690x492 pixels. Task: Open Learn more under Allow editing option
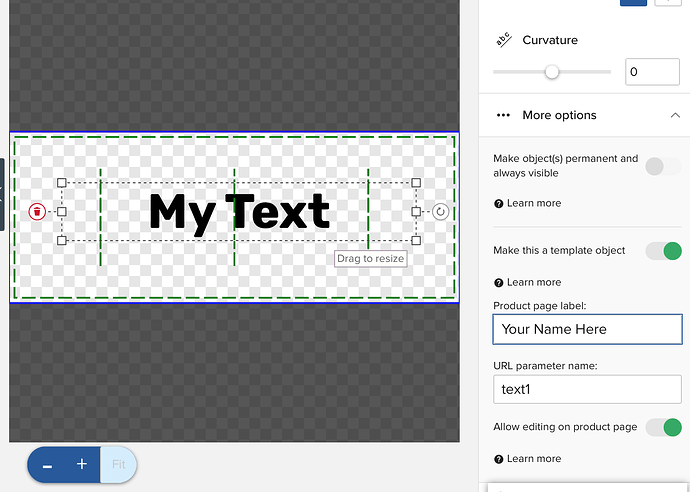(534, 459)
